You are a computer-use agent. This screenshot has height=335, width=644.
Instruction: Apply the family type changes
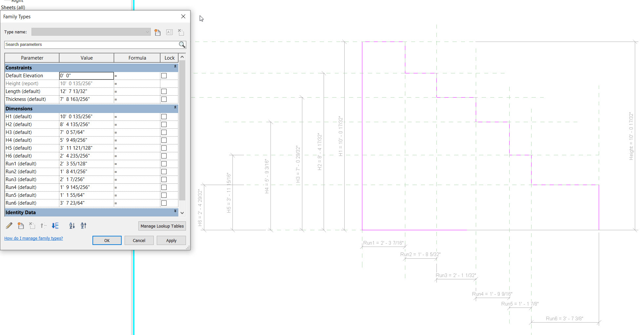coord(171,240)
